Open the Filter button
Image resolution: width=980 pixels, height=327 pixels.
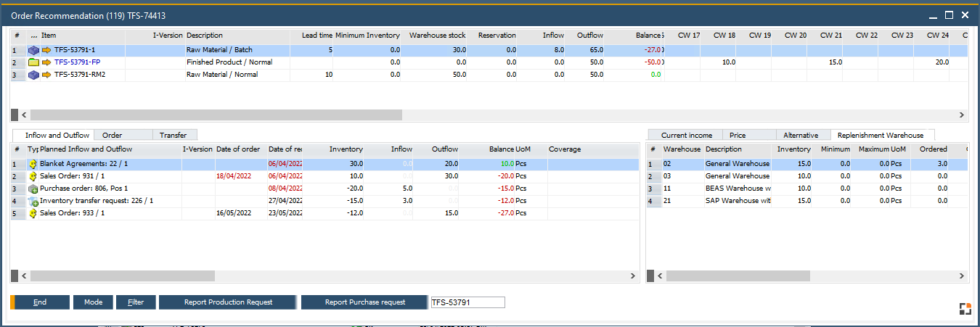(x=135, y=302)
